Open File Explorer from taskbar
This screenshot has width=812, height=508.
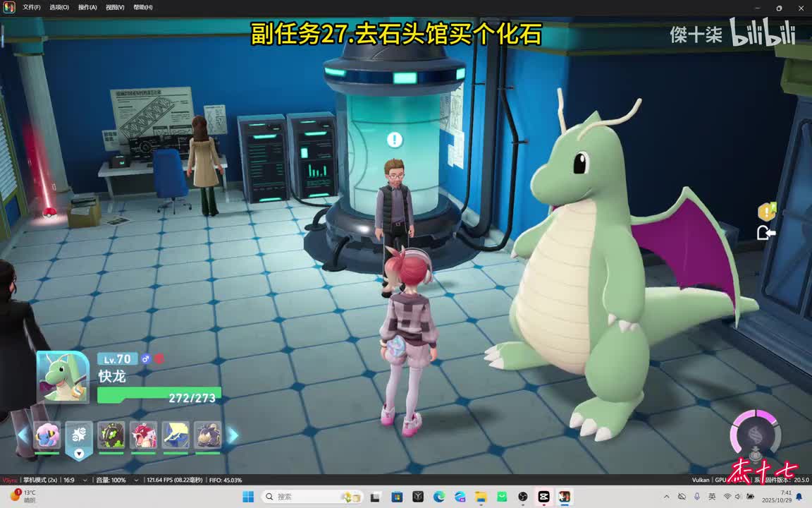481,497
